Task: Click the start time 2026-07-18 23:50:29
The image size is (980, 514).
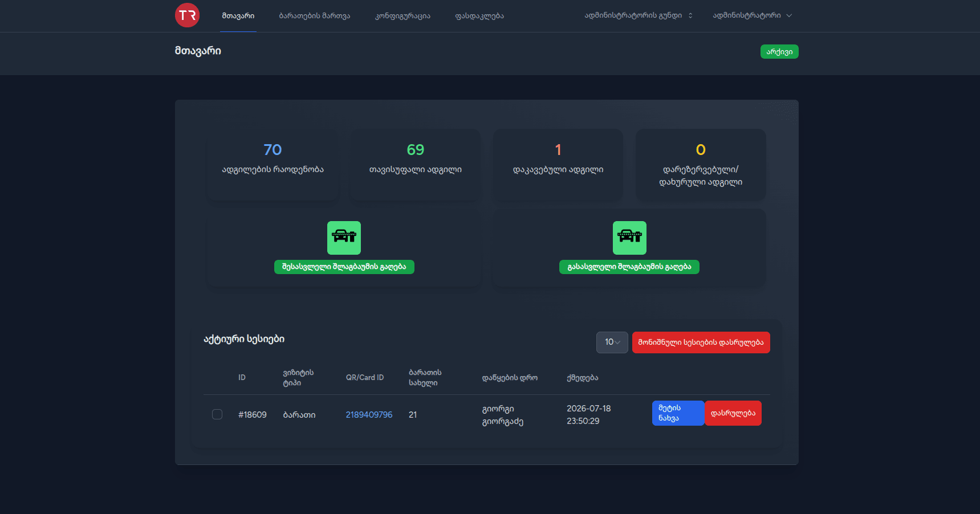Action: [x=588, y=415]
